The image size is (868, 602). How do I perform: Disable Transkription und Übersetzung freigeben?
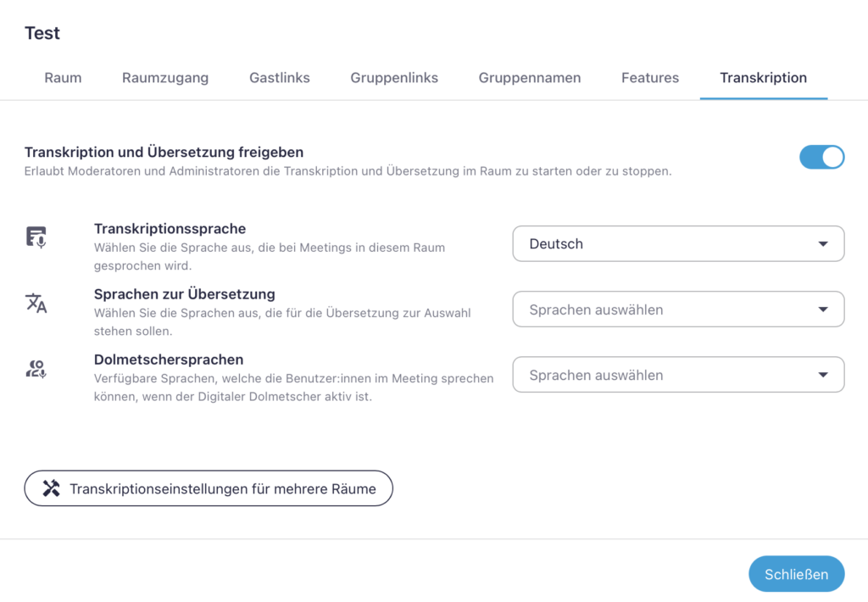(x=821, y=157)
